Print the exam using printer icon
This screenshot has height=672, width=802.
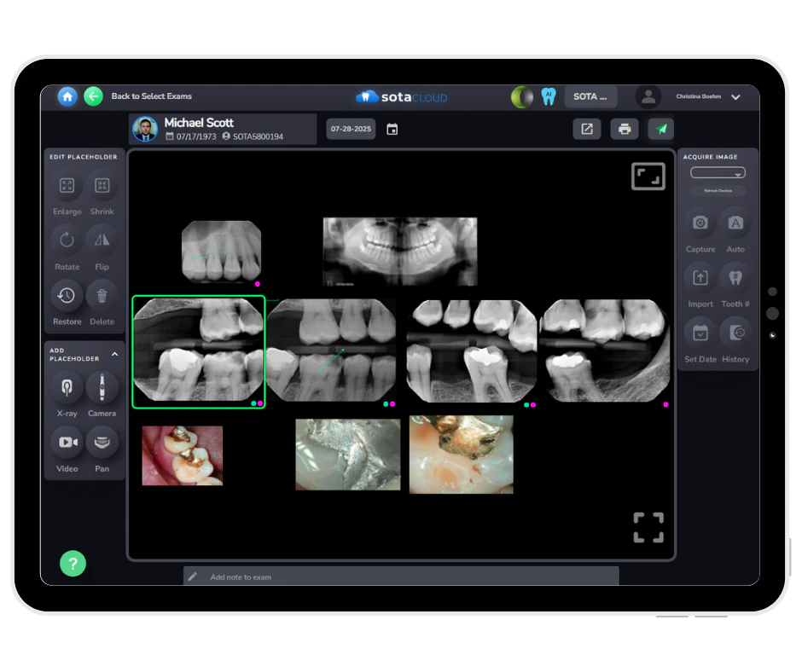[625, 129]
